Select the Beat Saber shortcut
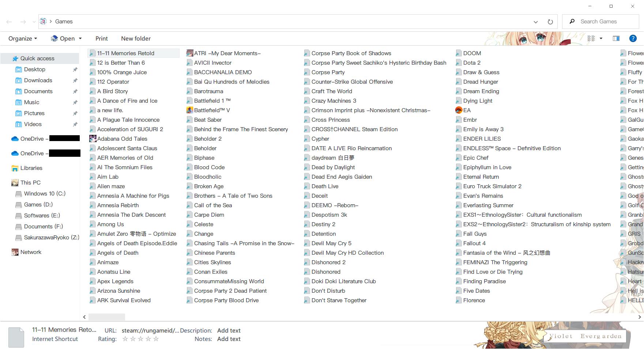The width and height of the screenshot is (644, 349). pyautogui.click(x=208, y=120)
